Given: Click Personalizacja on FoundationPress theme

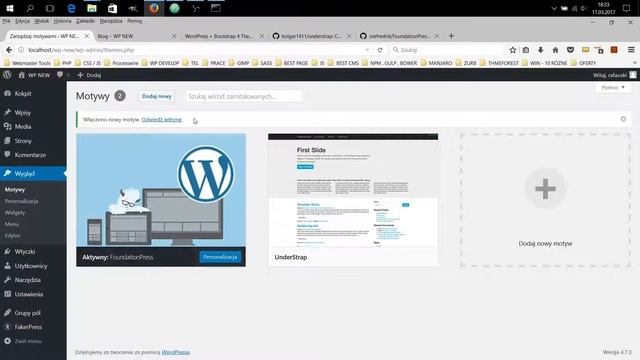Looking at the screenshot, I should pos(220,257).
